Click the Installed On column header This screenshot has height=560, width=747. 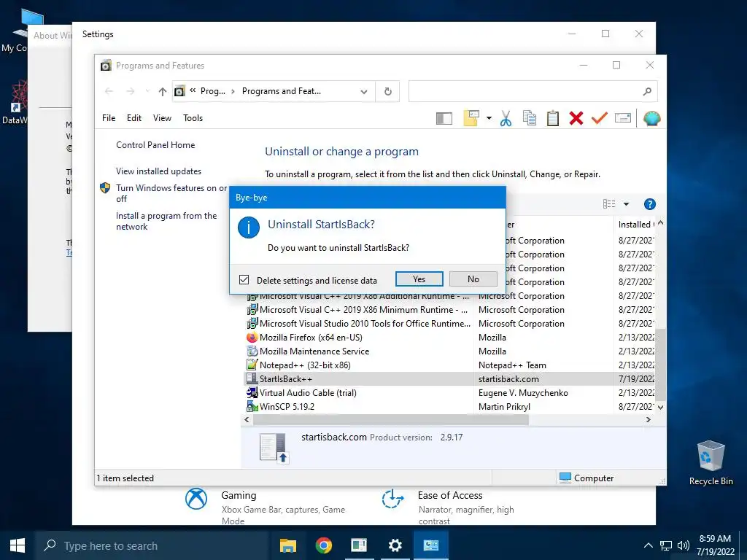635,225
